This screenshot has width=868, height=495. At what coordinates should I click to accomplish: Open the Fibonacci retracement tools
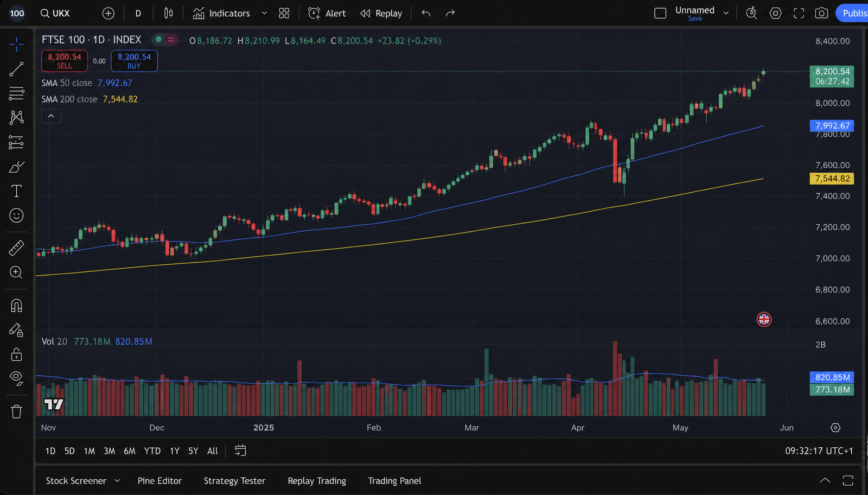(x=16, y=93)
